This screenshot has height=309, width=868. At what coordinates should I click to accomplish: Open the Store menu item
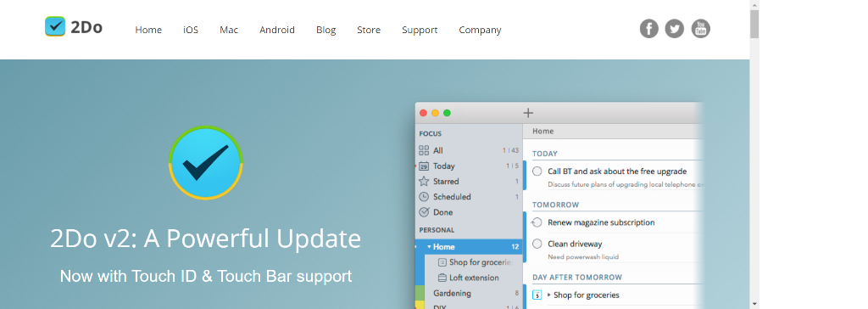coord(369,30)
